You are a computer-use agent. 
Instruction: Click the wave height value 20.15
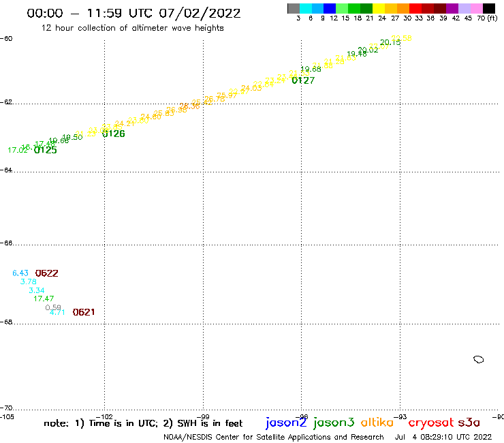tap(390, 42)
